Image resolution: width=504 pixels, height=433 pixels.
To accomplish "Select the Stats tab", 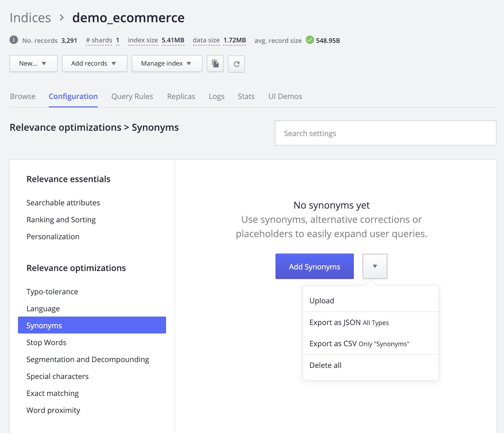I will coord(246,96).
